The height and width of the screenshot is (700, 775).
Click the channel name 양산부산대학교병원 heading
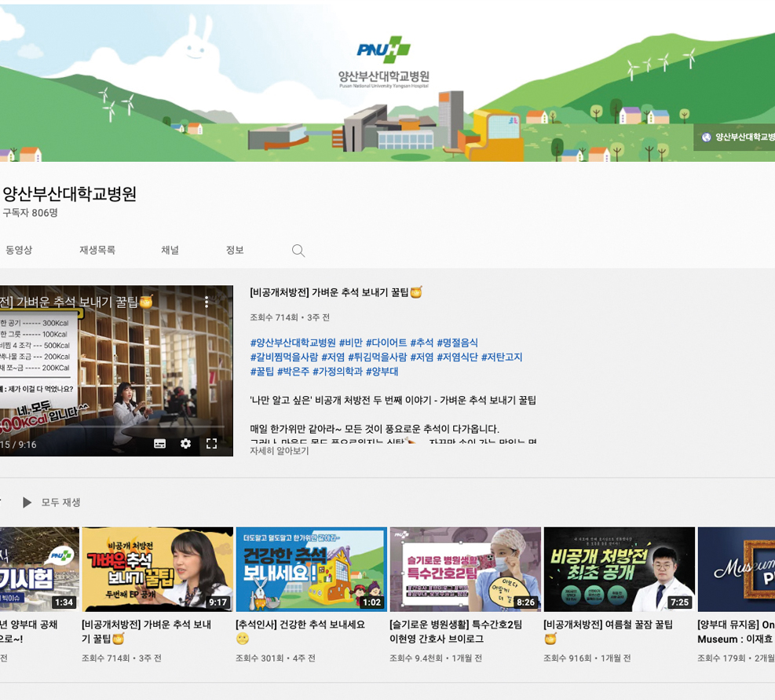(70, 193)
